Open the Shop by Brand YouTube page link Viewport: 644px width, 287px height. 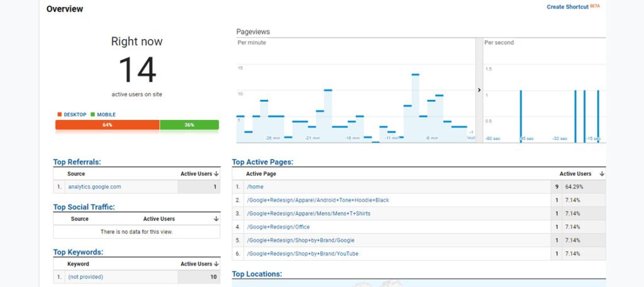(x=303, y=254)
